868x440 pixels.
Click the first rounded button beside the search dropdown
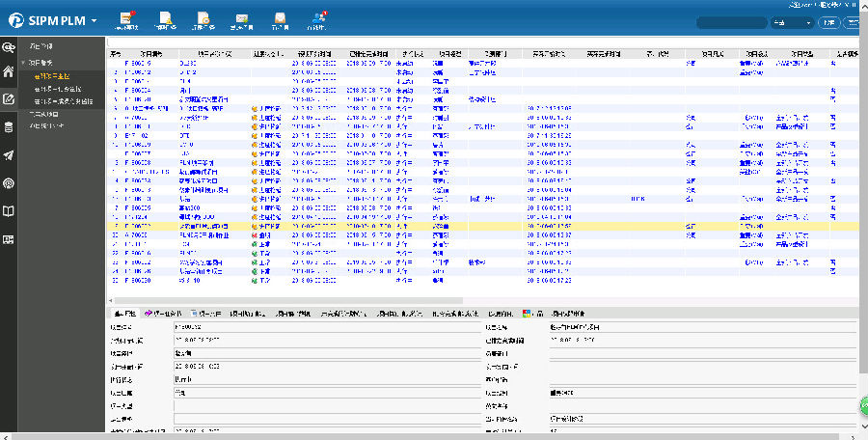point(829,22)
